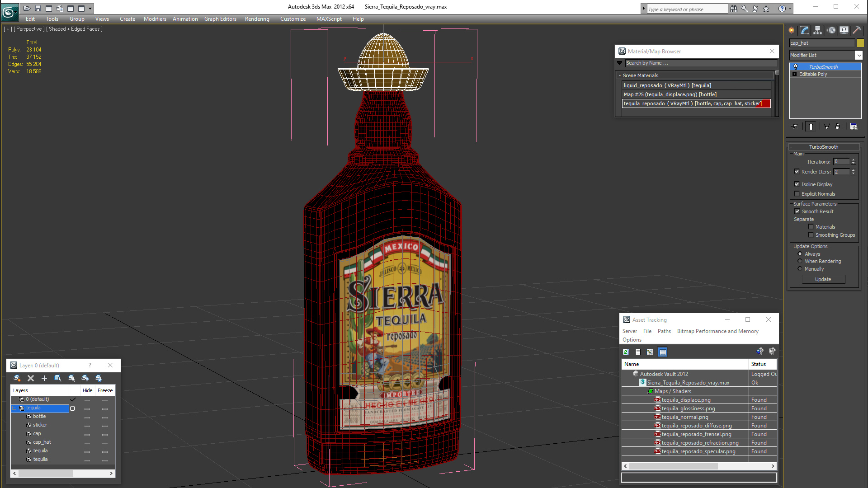This screenshot has height=488, width=868.
Task: Switch to the Utilities hammer panel
Action: [857, 30]
